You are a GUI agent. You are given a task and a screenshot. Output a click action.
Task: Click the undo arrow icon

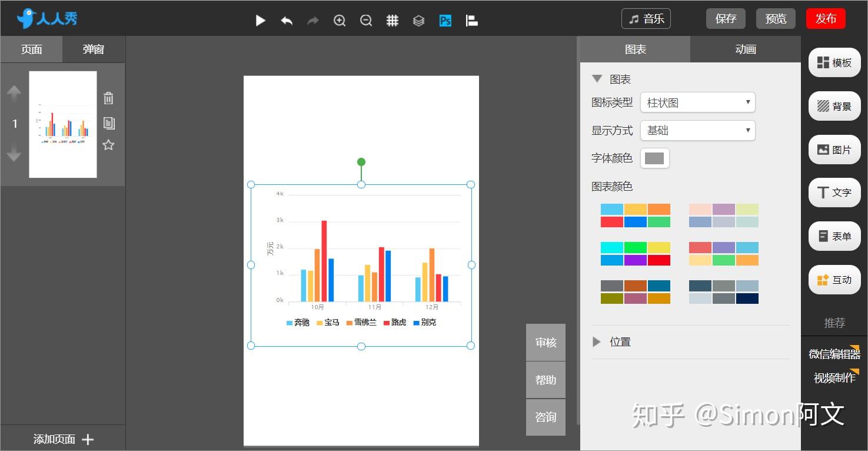[287, 21]
